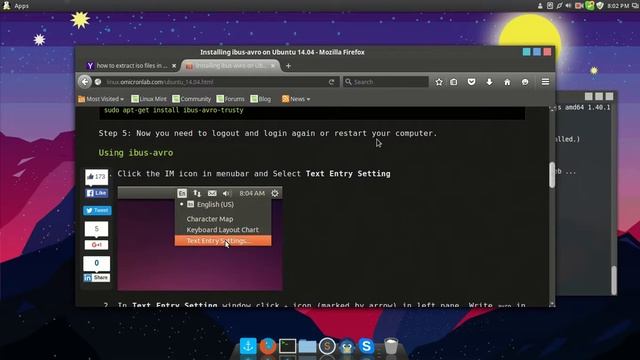Open the Trash icon in the dock
Viewport: 640px width, 360px height.
(391, 346)
